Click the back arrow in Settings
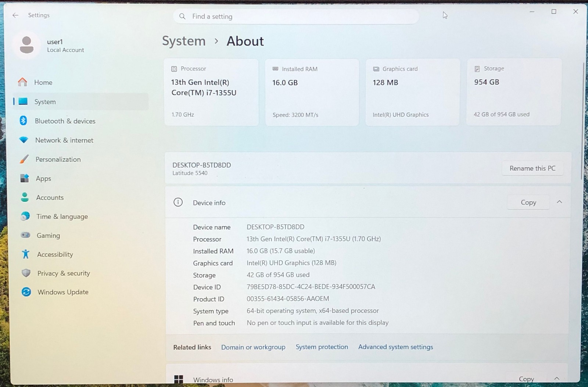The width and height of the screenshot is (588, 387). click(15, 15)
